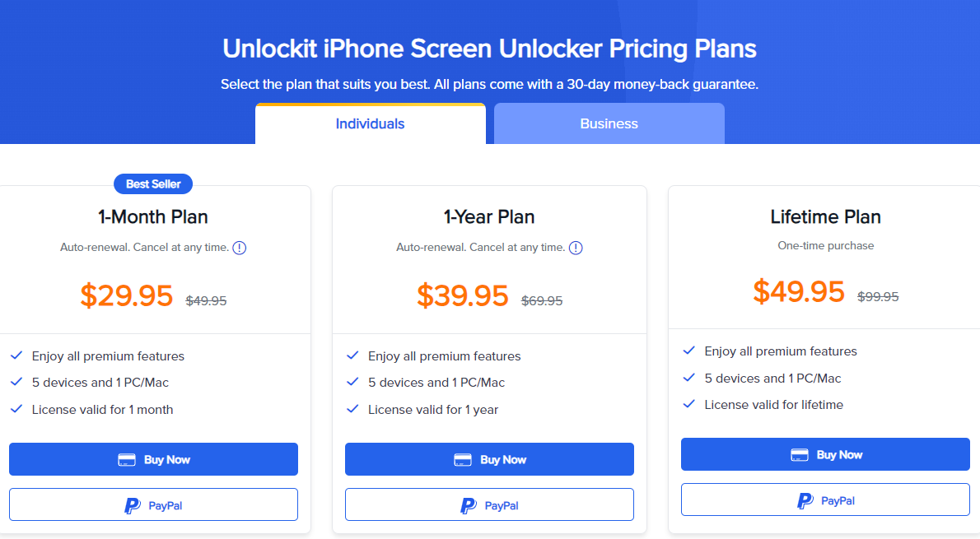Viewport: 980px width, 539px height.
Task: Click the orange $29.95 price on 1-Month Plan
Action: pyautogui.click(x=127, y=295)
